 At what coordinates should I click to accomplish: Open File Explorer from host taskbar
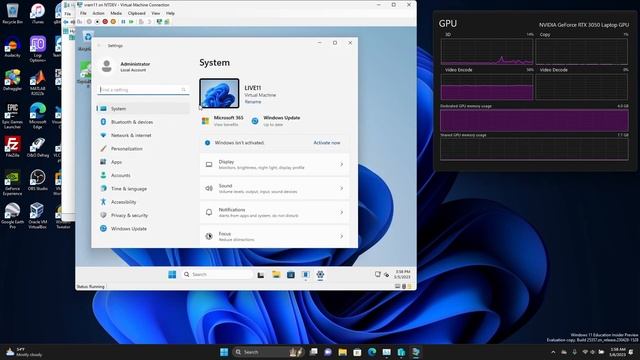tap(342, 352)
